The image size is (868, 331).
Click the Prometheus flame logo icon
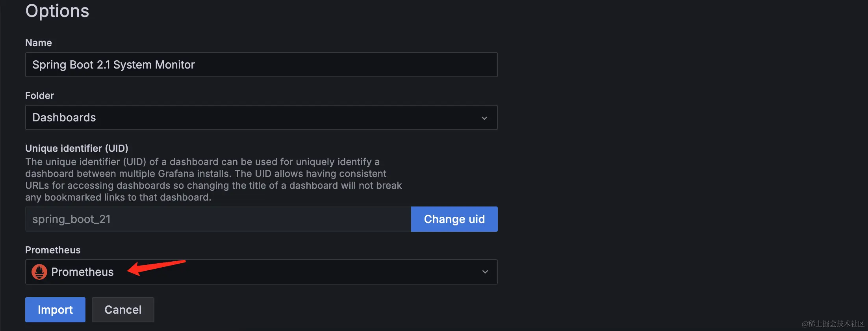[x=39, y=272]
